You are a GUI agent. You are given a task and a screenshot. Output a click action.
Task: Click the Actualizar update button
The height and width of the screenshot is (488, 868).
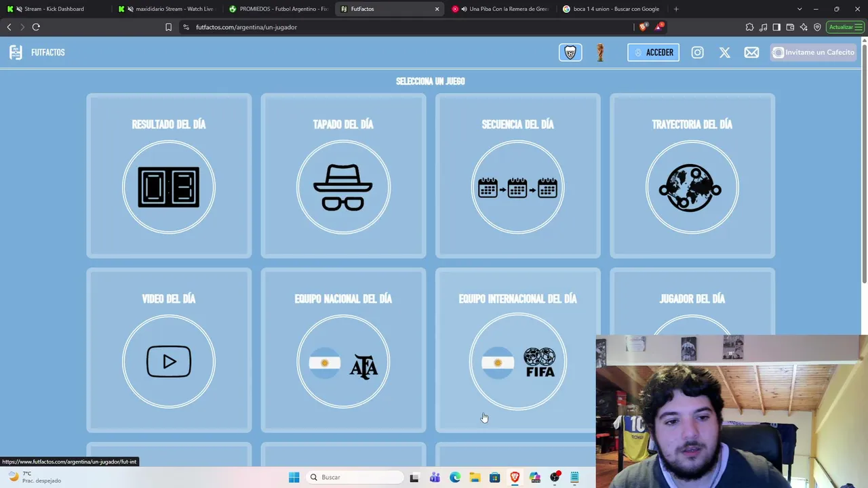[845, 27]
